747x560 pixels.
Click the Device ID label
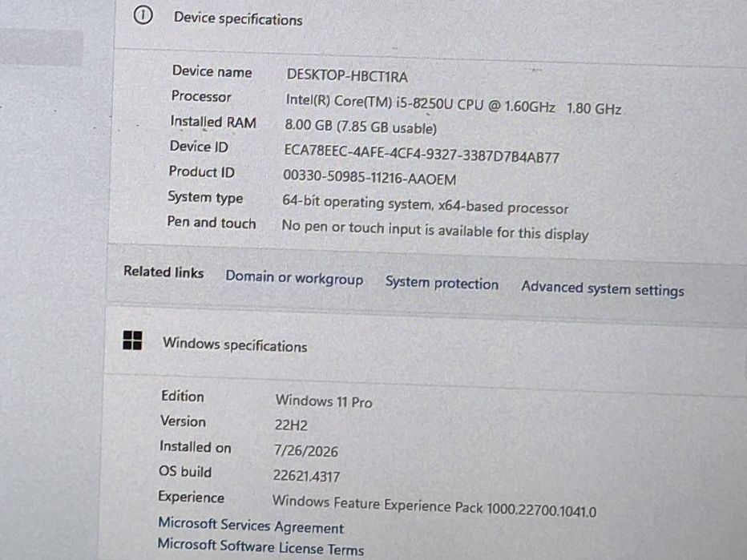[x=199, y=147]
